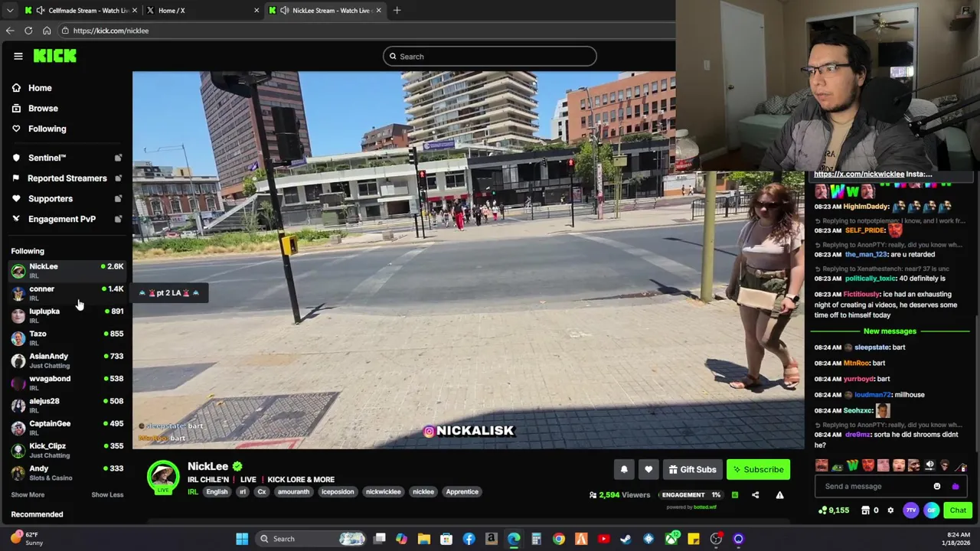980x551 pixels.
Task: Open Browse in sidebar
Action: click(x=43, y=109)
